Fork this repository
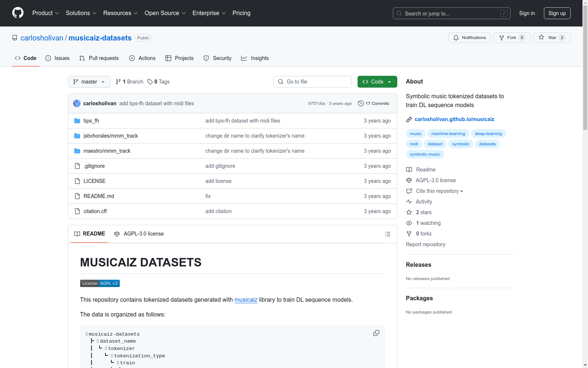 (x=512, y=38)
